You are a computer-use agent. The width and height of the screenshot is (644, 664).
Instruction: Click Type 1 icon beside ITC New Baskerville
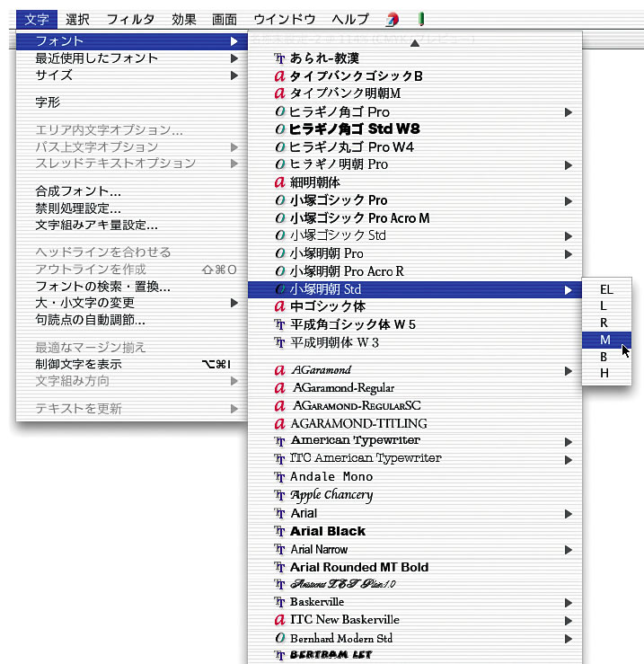(x=279, y=620)
